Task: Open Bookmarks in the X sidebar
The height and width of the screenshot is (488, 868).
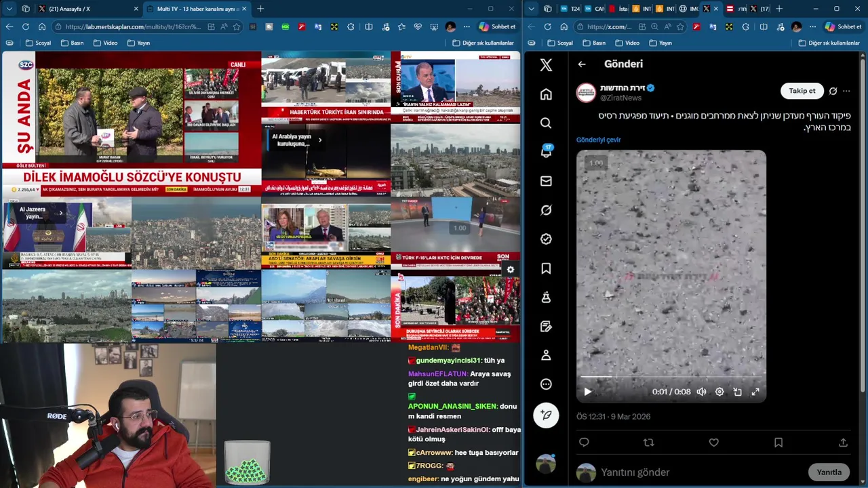Action: [546, 268]
